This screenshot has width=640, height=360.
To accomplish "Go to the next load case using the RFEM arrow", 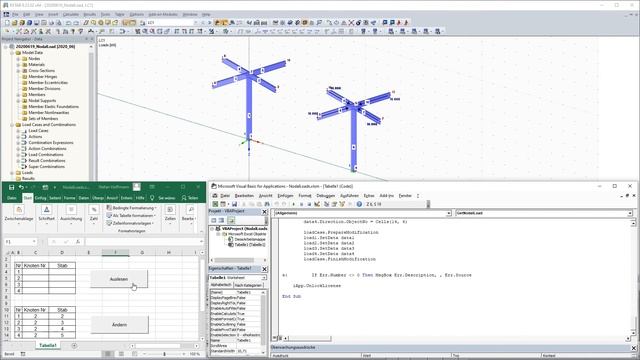I will pyautogui.click(x=210, y=23).
